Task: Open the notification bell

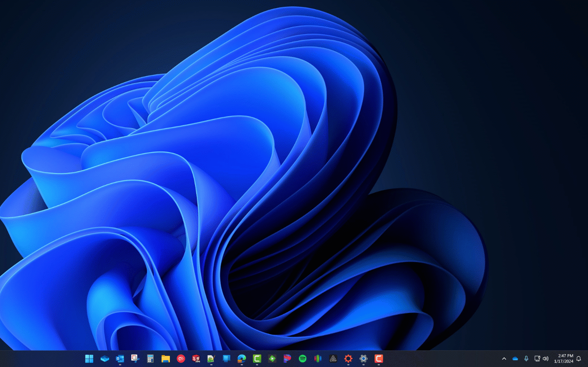Action: [579, 359]
